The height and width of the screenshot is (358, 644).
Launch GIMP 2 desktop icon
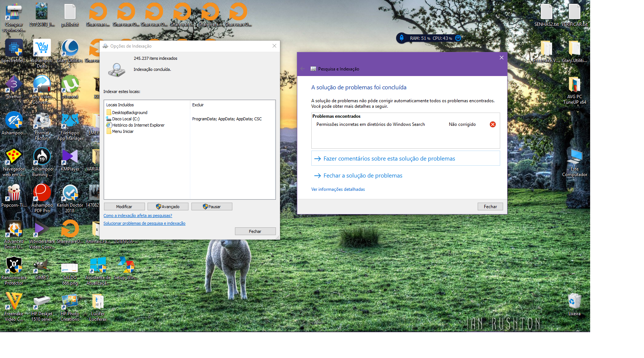click(42, 268)
